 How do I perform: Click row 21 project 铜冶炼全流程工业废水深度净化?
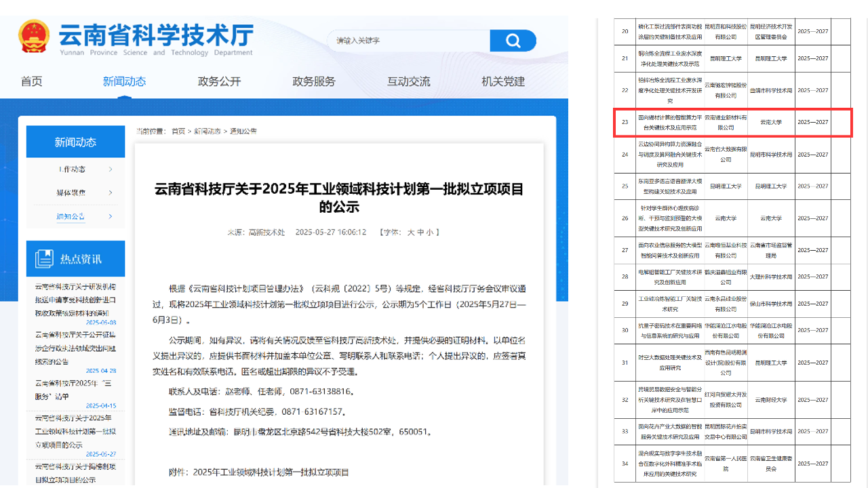pyautogui.click(x=670, y=58)
